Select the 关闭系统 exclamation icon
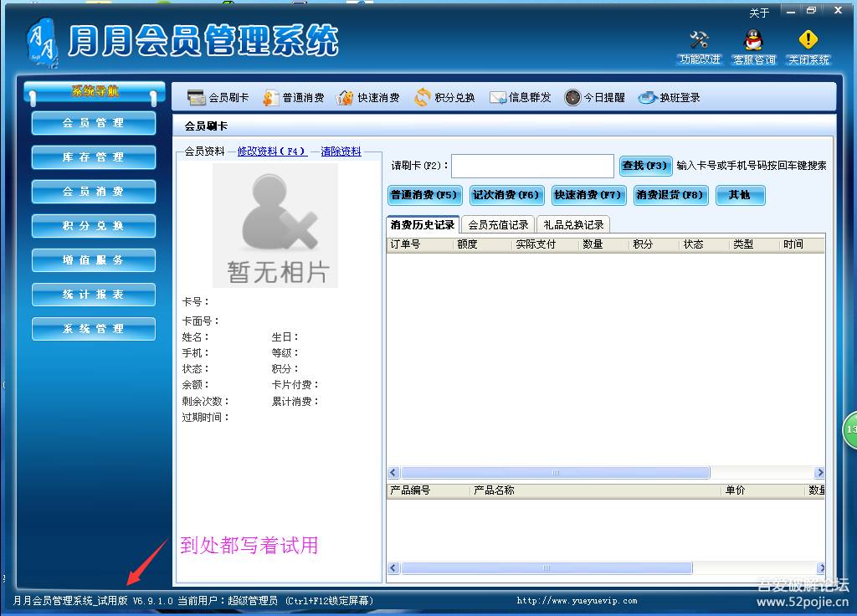857x616 pixels. [807, 44]
